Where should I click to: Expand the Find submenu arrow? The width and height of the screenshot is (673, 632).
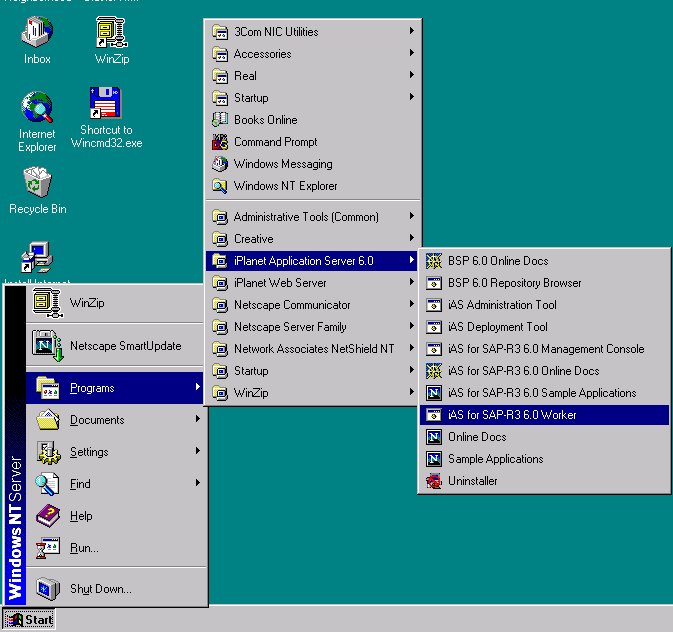197,483
